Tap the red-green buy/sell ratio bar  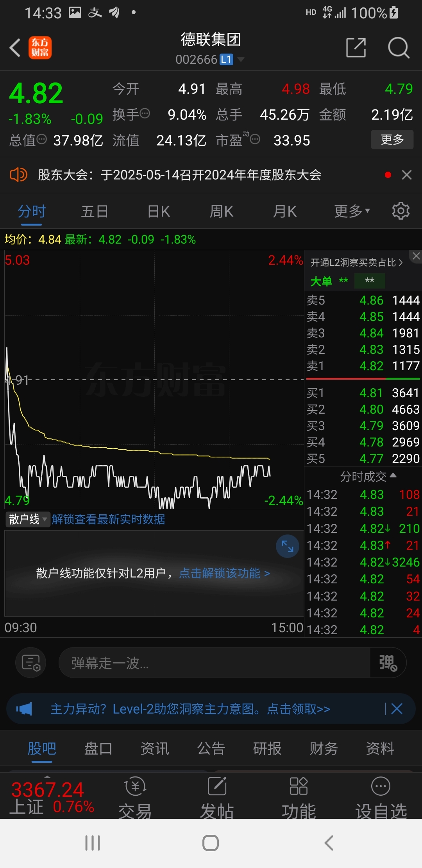[x=363, y=379]
